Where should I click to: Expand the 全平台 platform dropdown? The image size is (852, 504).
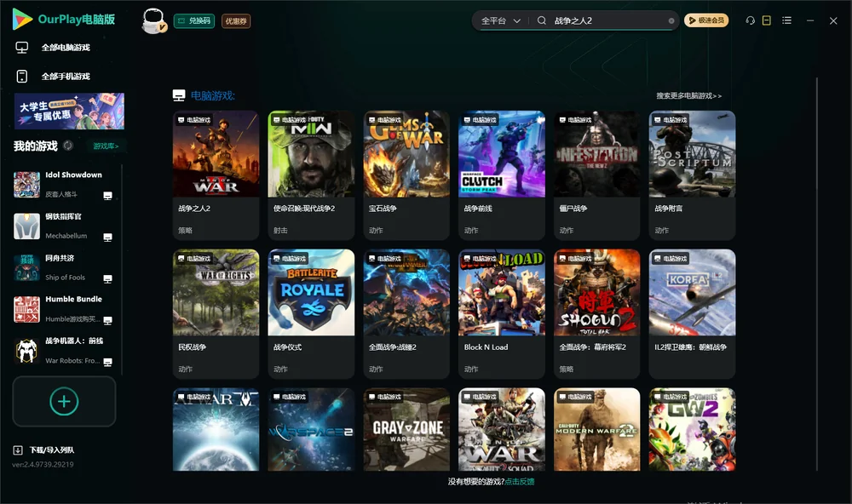point(500,20)
